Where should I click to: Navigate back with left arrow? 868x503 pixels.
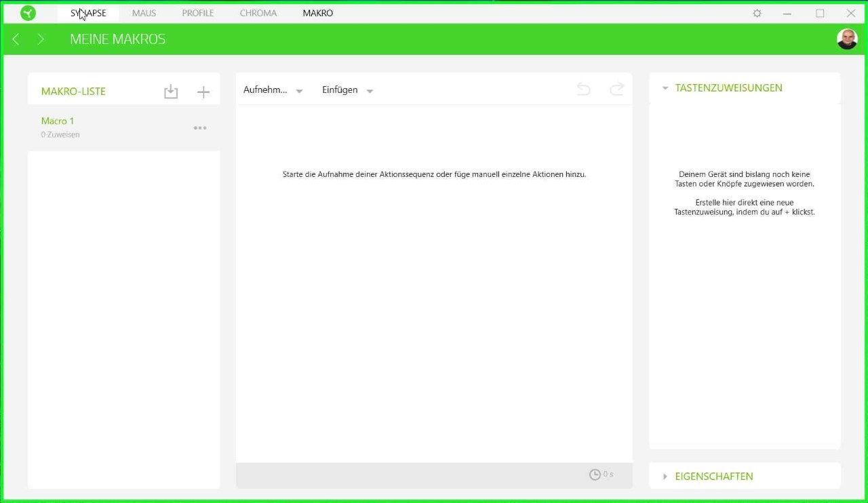pyautogui.click(x=16, y=39)
